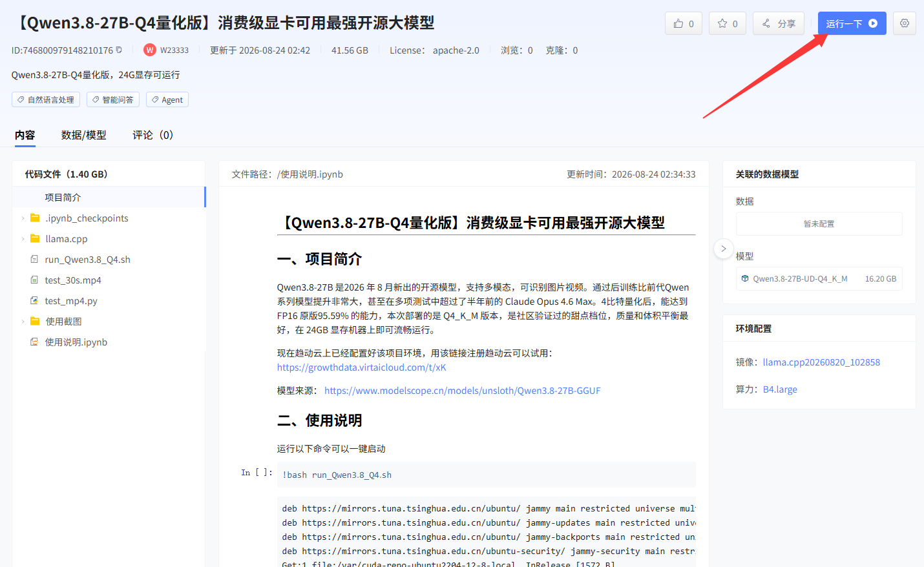924x567 pixels.
Task: Click the "环境配置" panel header
Action: (753, 329)
